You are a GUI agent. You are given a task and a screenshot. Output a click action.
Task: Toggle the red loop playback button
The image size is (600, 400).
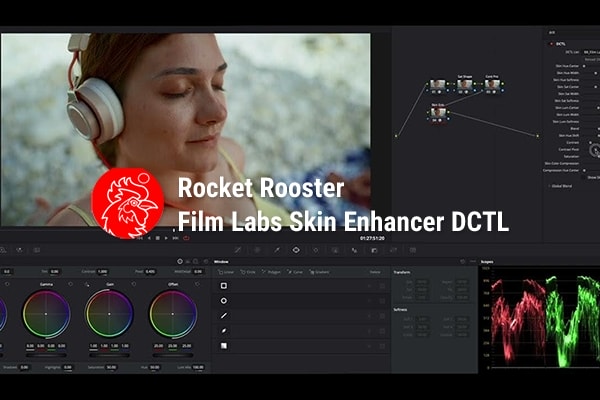pyautogui.click(x=186, y=238)
